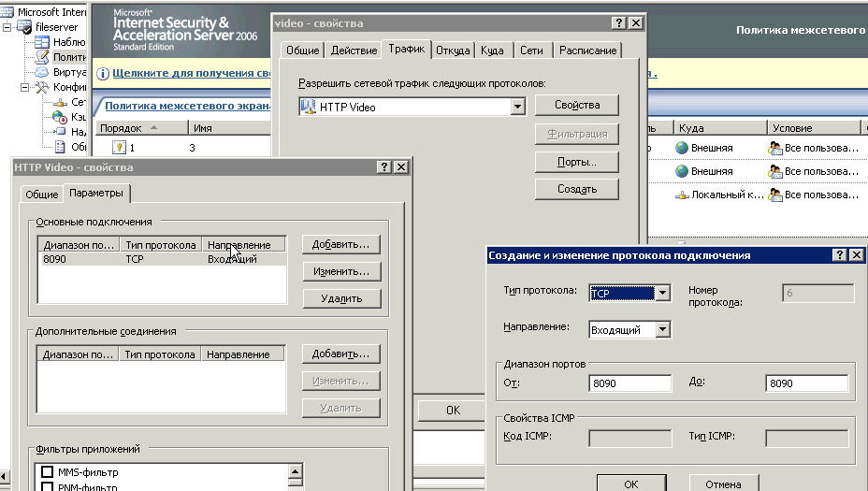Click the fileserver node icon in tree
The height and width of the screenshot is (491, 868).
(24, 26)
